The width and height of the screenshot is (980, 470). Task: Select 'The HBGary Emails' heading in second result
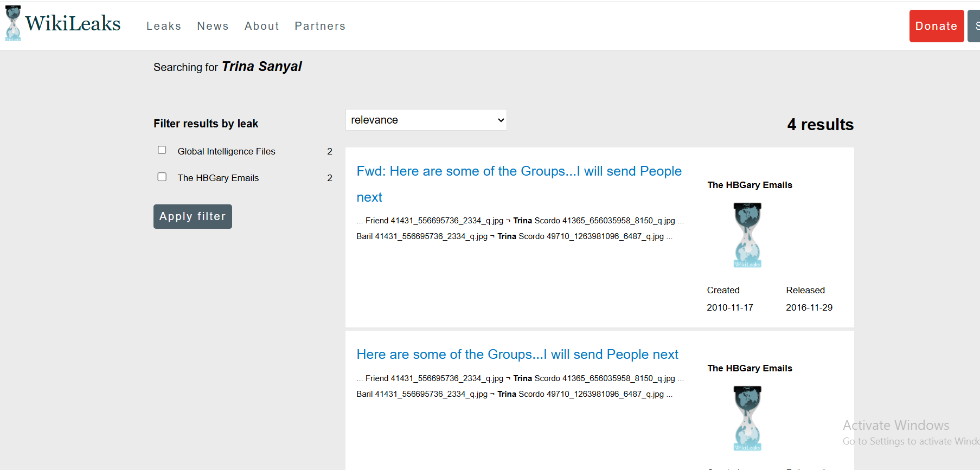[x=750, y=368]
